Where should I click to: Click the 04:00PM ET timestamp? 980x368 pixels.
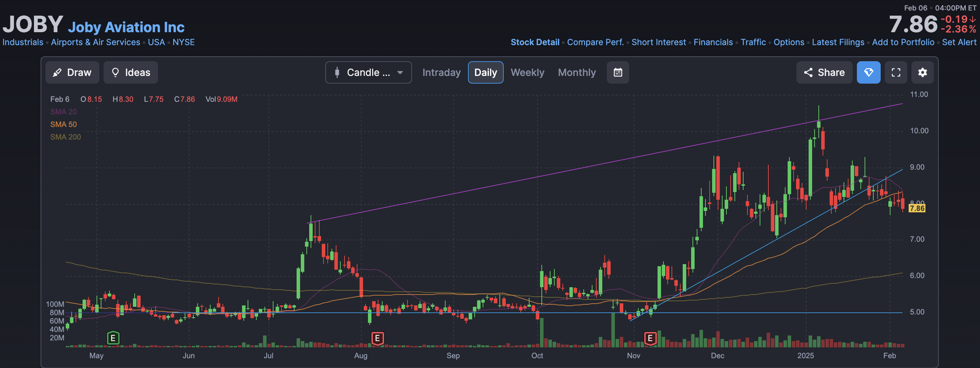[956, 8]
